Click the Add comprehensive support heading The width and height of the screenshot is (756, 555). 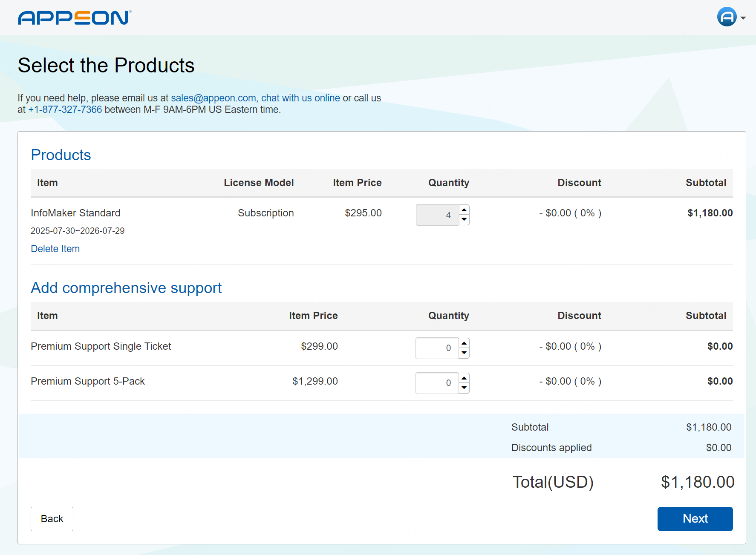click(x=126, y=288)
